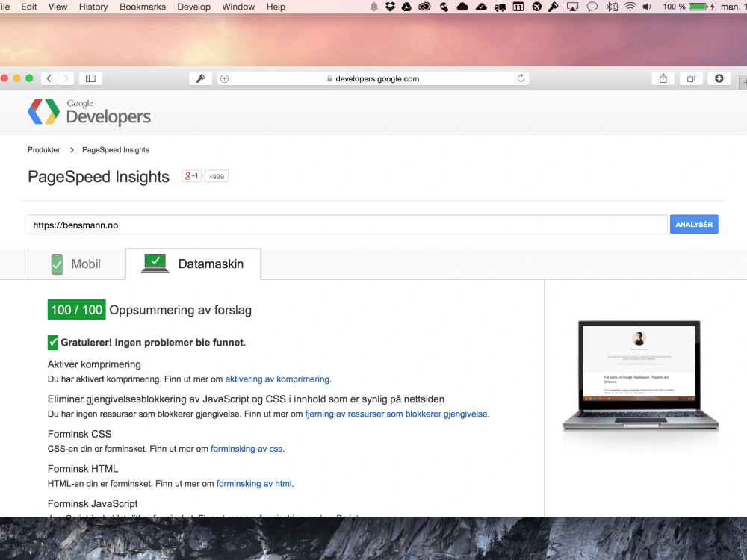The width and height of the screenshot is (747, 560).
Task: Open the aktivering av komprimering link
Action: coord(277,379)
